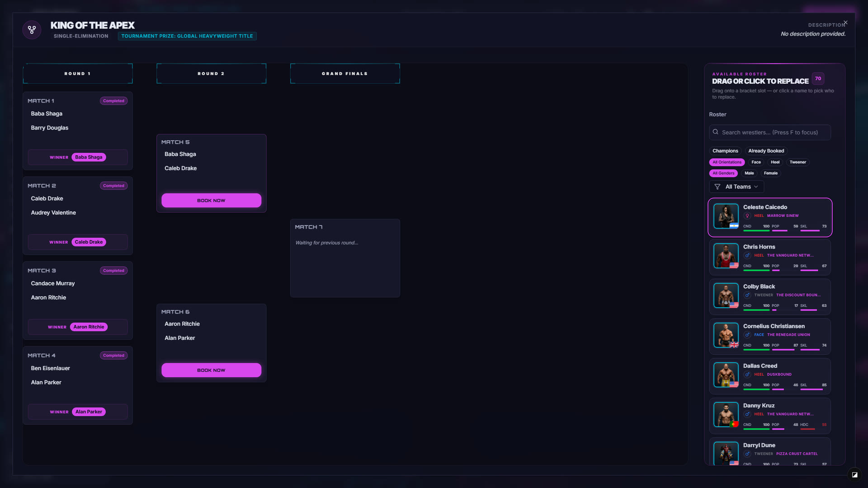Select Dallas Creed's portrait thumbnail

[x=726, y=375]
